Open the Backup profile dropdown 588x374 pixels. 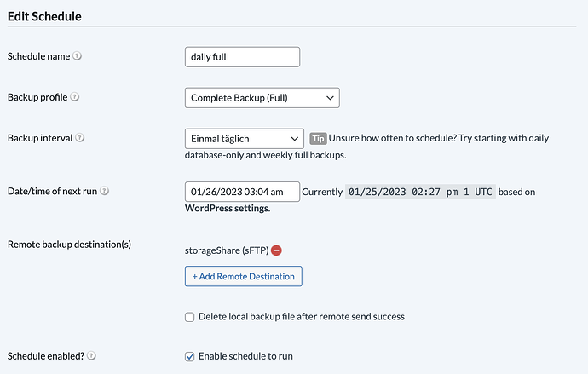pos(262,98)
